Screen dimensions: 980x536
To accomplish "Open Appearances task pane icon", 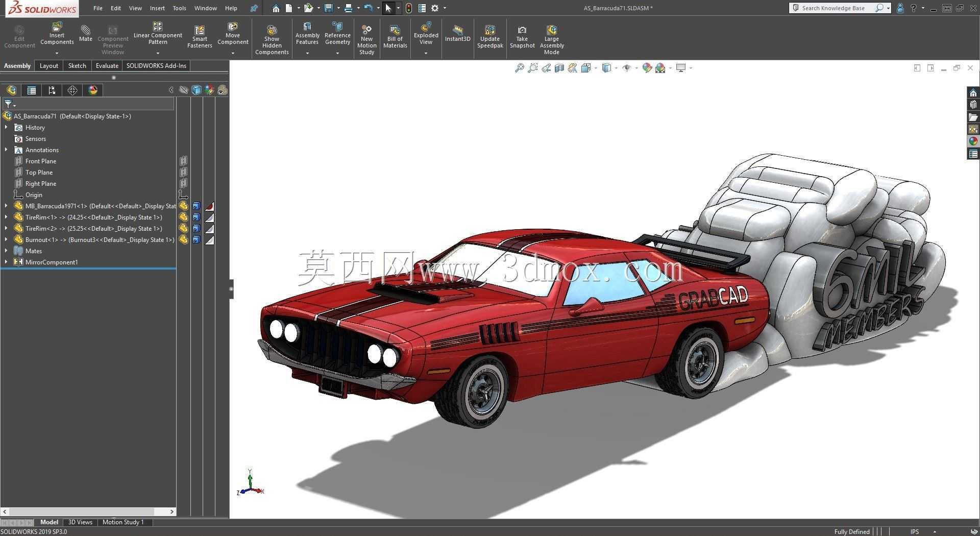I will point(973,141).
